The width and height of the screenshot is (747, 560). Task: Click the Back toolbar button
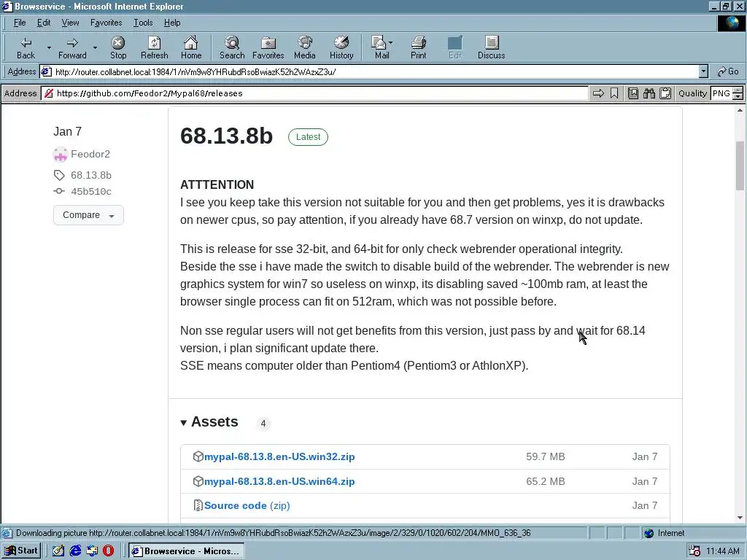26,47
